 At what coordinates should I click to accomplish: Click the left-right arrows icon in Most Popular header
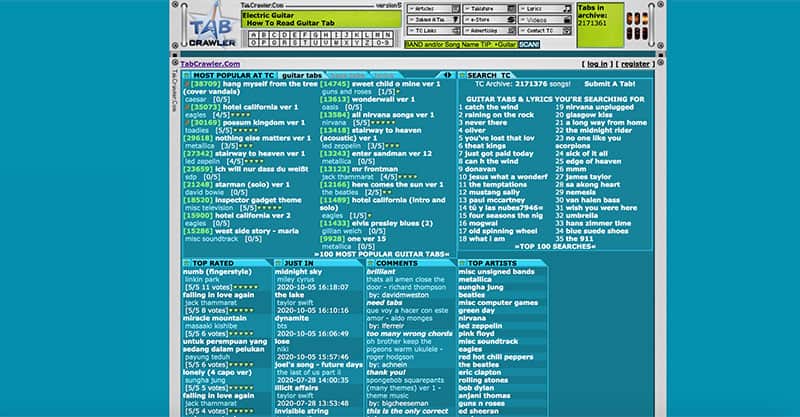pos(447,75)
